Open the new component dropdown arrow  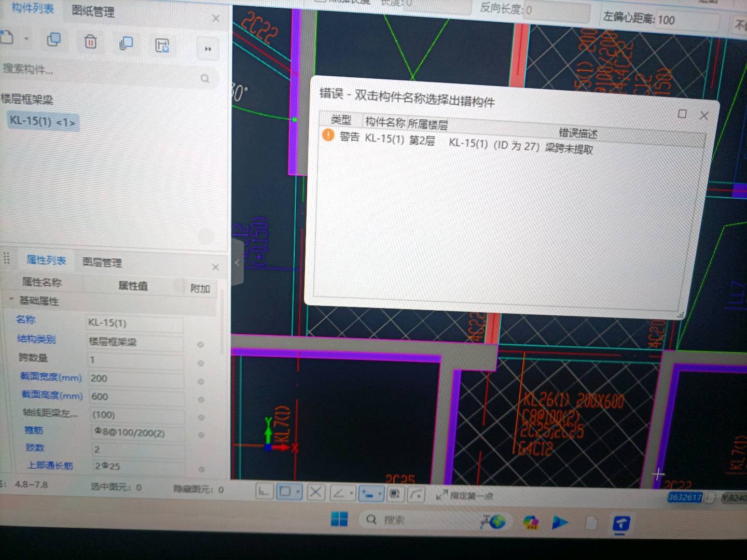point(25,39)
